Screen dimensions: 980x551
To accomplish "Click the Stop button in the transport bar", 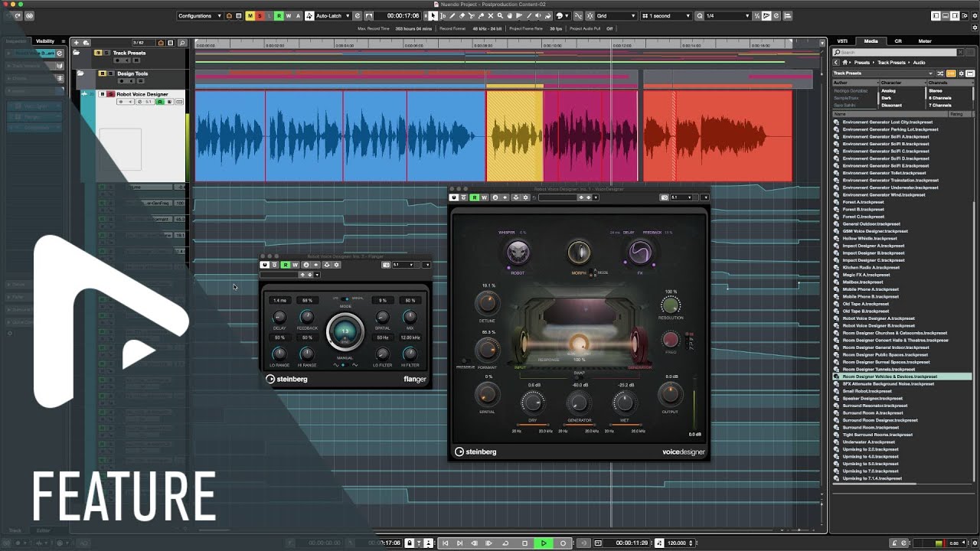I will click(524, 543).
